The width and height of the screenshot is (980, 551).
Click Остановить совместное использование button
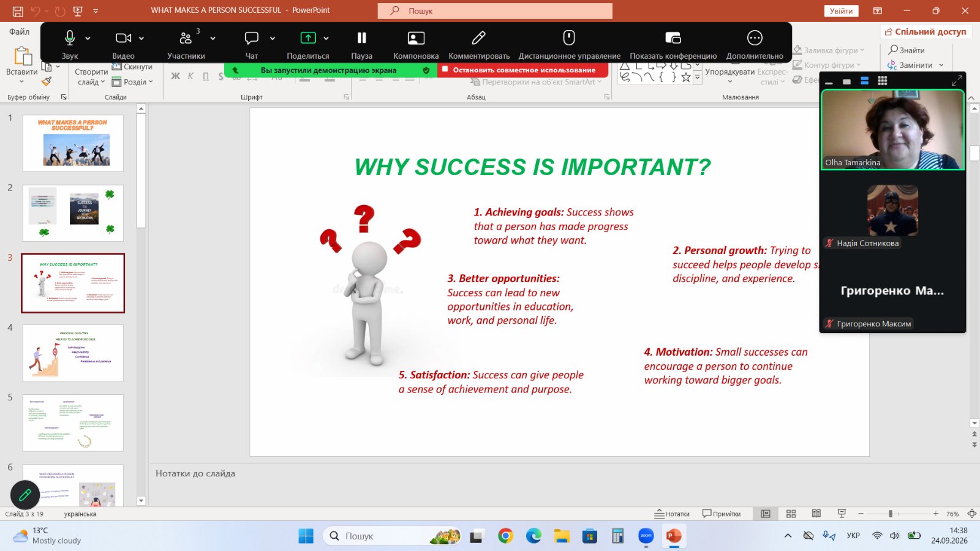(524, 70)
